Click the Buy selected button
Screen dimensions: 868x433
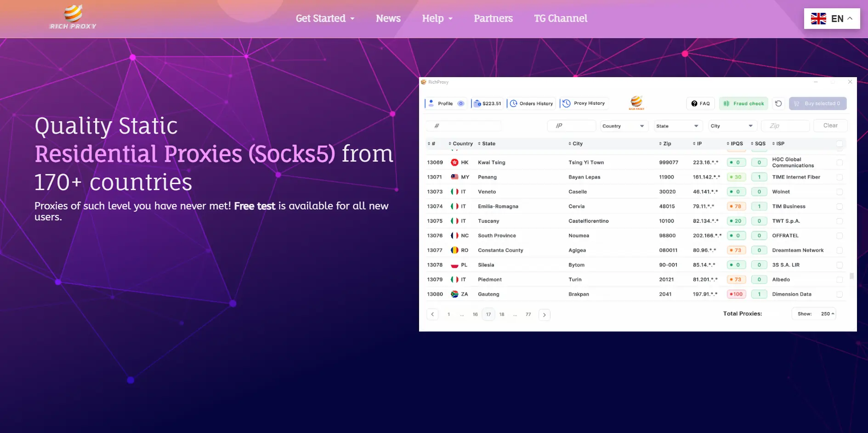pyautogui.click(x=817, y=103)
